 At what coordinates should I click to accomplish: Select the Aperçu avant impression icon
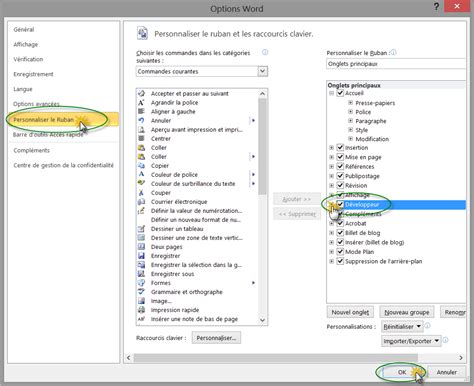coord(141,129)
